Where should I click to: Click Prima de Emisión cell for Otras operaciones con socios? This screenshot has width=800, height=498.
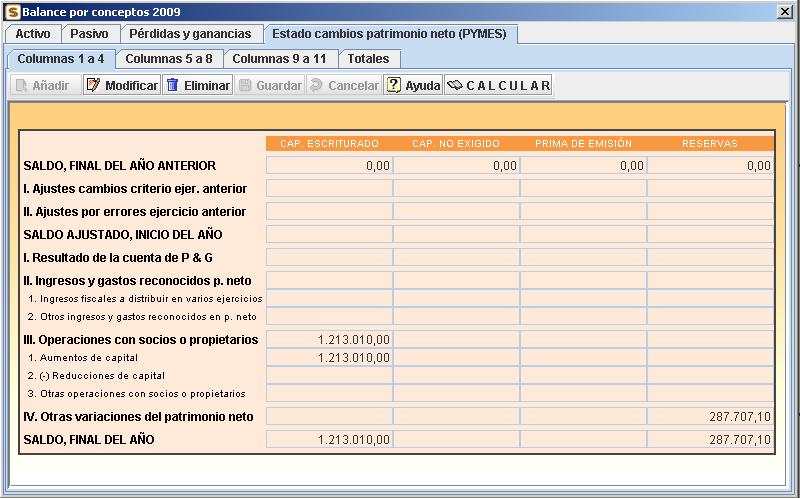(584, 393)
